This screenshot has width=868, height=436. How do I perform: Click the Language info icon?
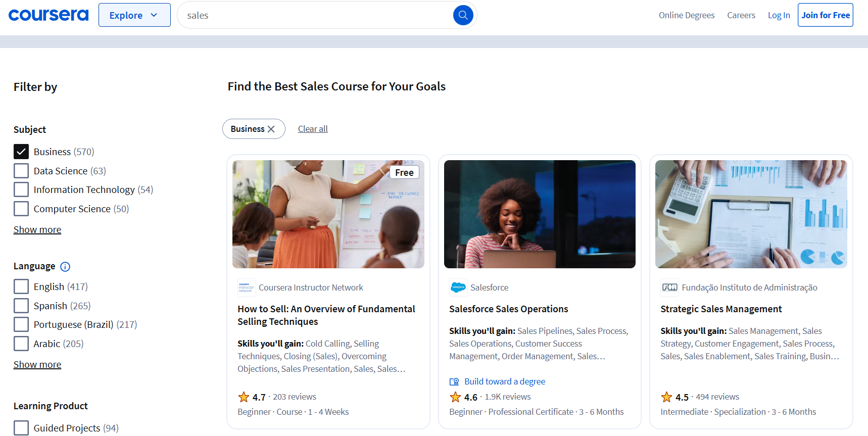(65, 267)
